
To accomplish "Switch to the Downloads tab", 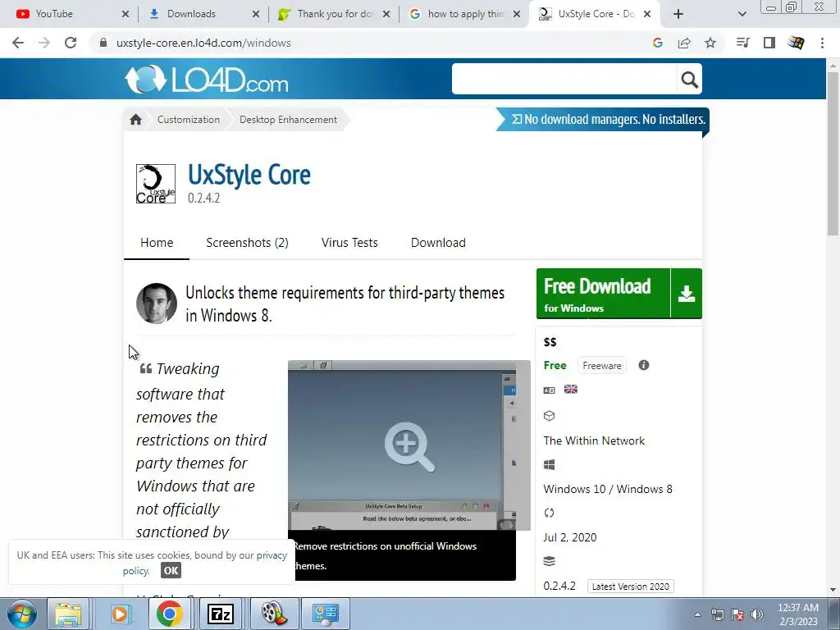I will (191, 14).
